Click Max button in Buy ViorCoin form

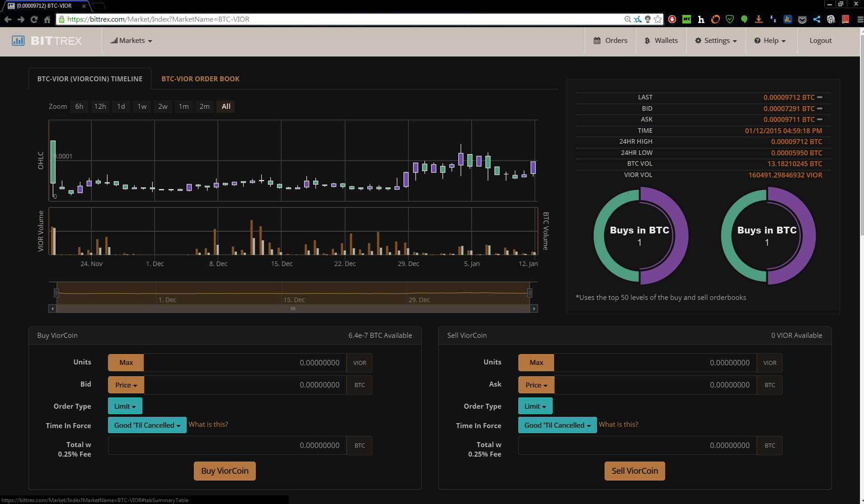126,363
